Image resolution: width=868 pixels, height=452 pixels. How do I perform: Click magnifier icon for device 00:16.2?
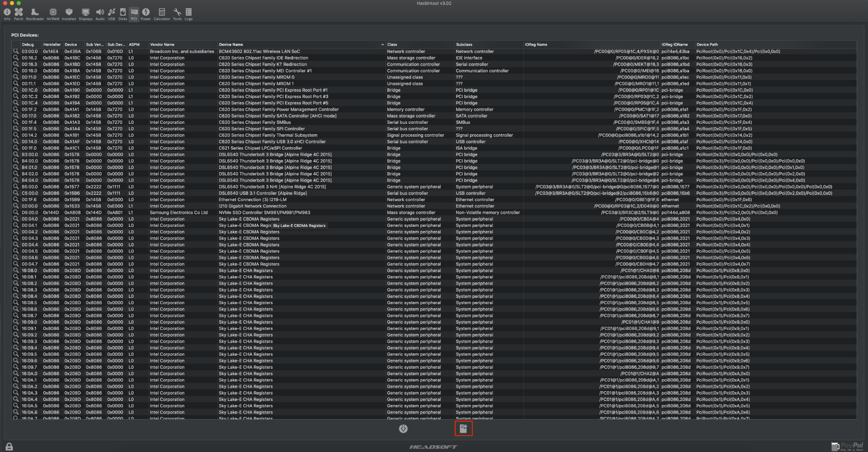coord(16,58)
